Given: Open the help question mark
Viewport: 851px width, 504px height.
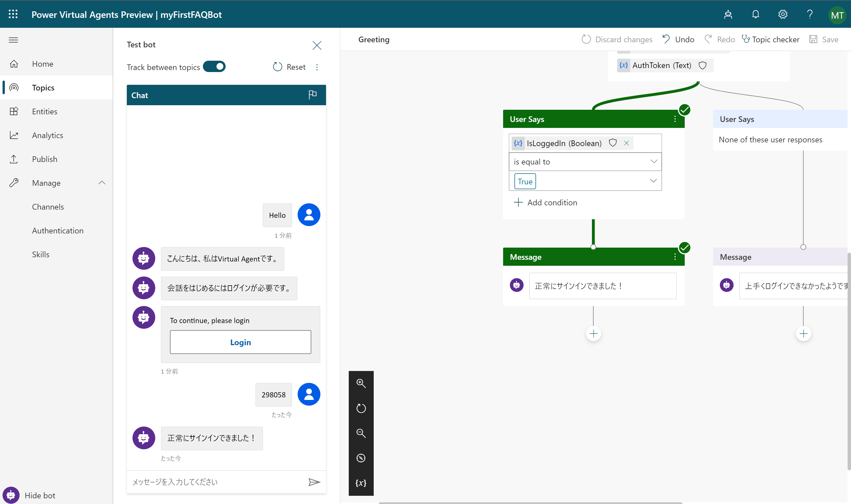Looking at the screenshot, I should 810,14.
